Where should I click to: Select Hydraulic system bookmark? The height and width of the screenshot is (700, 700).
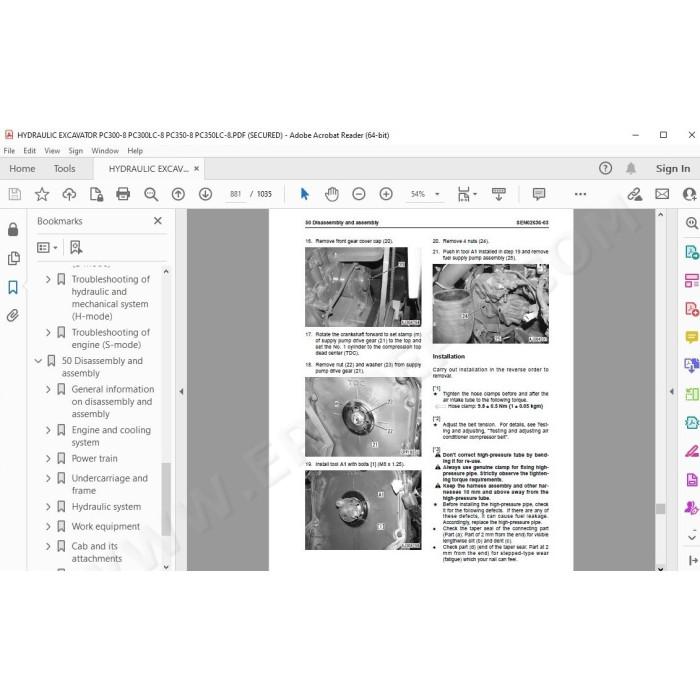point(106,507)
